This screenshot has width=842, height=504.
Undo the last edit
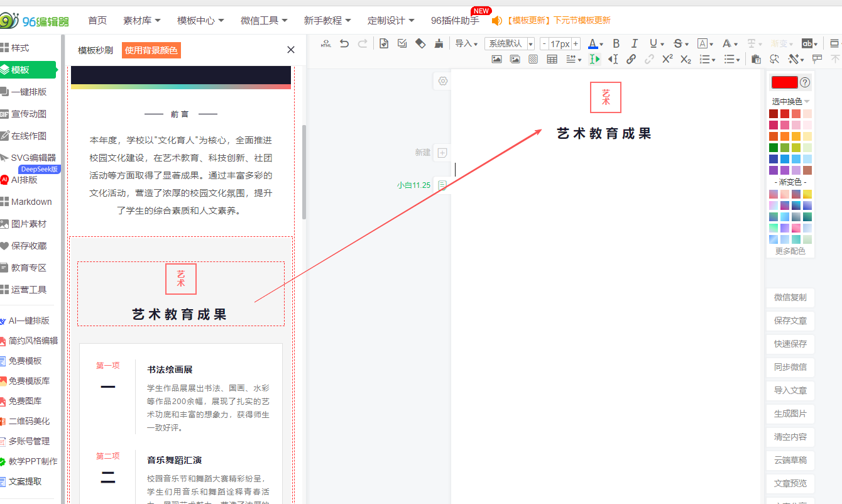click(344, 43)
